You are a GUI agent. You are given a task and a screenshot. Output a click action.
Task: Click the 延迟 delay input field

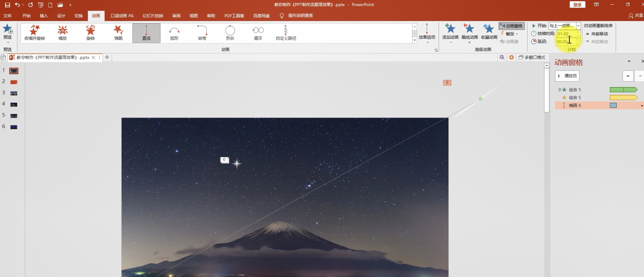pyautogui.click(x=565, y=42)
